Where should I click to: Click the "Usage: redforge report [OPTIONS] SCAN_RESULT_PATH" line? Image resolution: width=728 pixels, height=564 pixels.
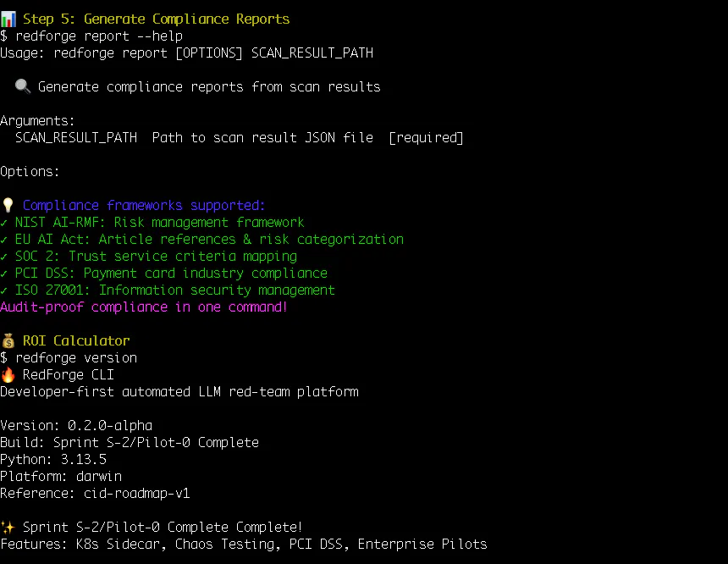[x=186, y=53]
